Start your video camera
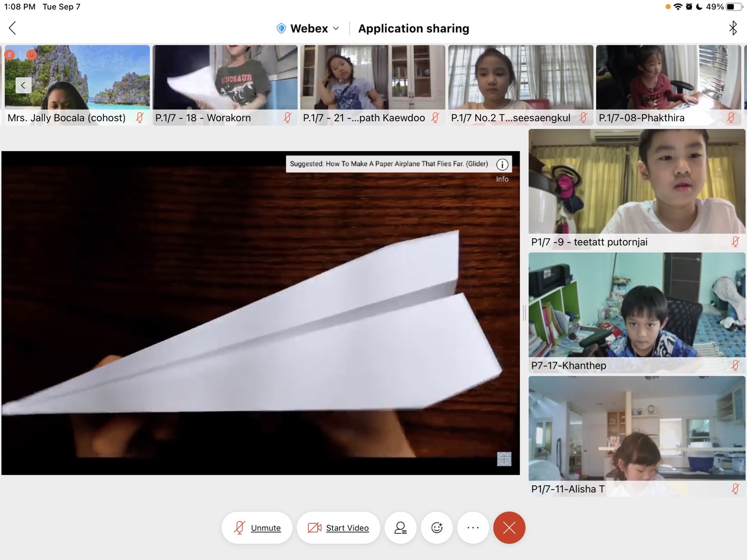This screenshot has width=747, height=560. pos(338,528)
